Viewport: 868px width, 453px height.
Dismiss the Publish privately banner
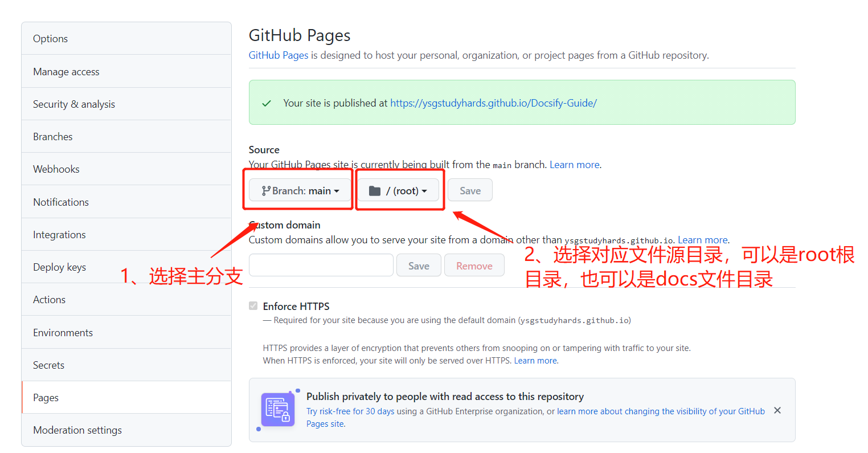pyautogui.click(x=777, y=410)
